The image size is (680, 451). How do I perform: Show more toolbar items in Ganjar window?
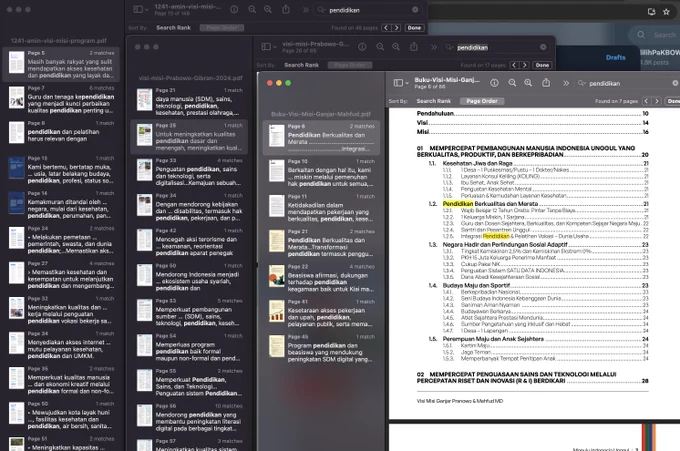pos(566,83)
